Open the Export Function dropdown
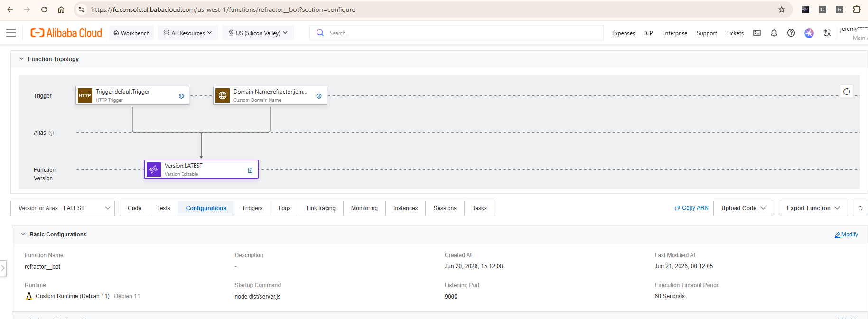This screenshot has width=868, height=319. click(x=813, y=208)
